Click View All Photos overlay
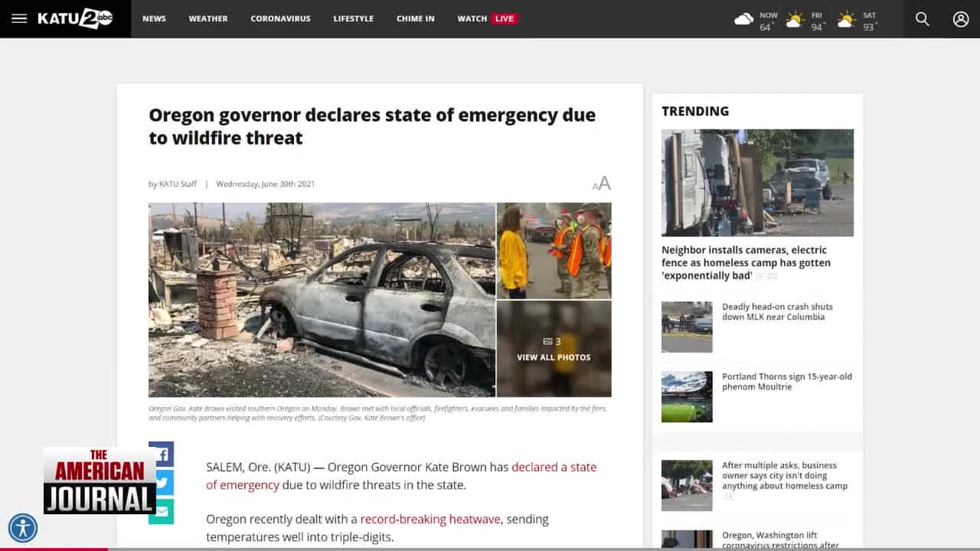Image resolution: width=980 pixels, height=551 pixels. pos(554,349)
